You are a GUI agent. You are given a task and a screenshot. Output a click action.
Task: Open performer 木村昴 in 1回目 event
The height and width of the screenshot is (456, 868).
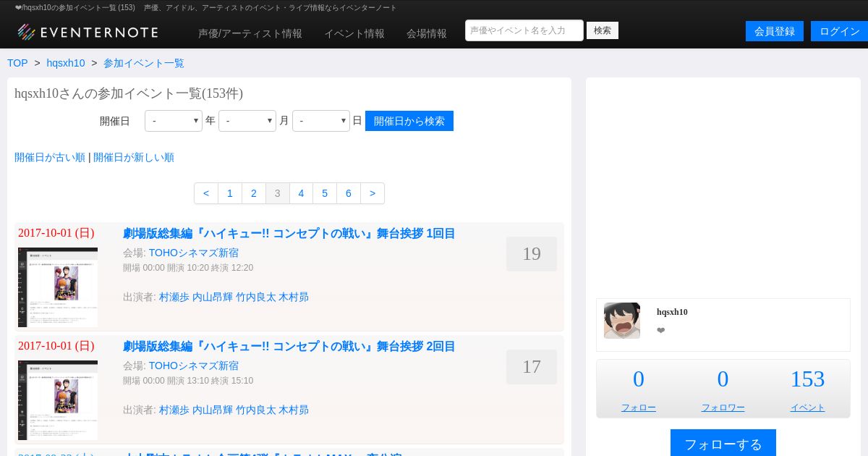pos(294,297)
